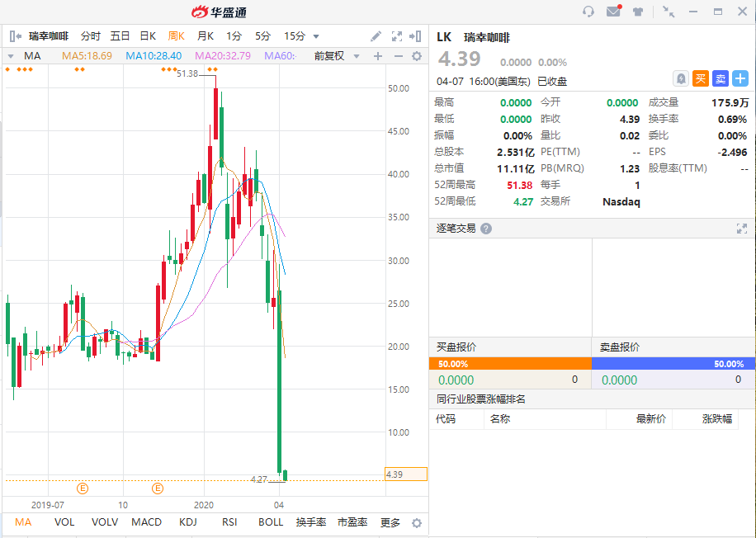
Task: Click MA5:18.69 legend label
Action: pos(87,56)
